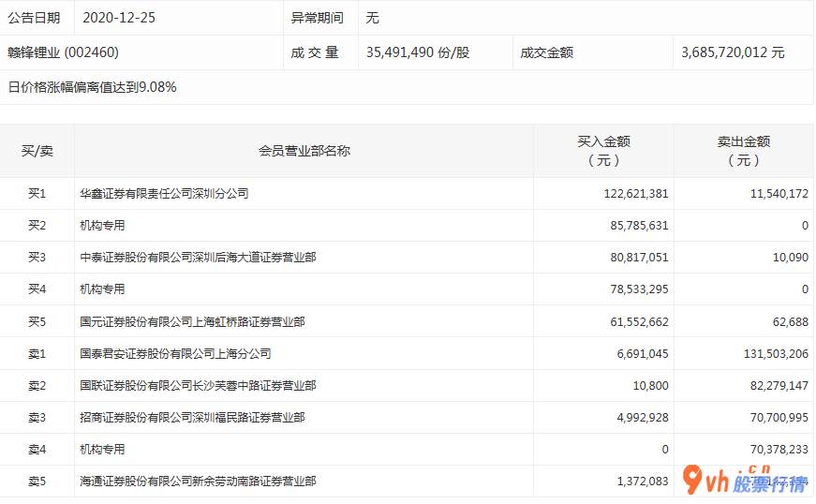
Task: Select the 卖2 row label
Action: (x=37, y=385)
